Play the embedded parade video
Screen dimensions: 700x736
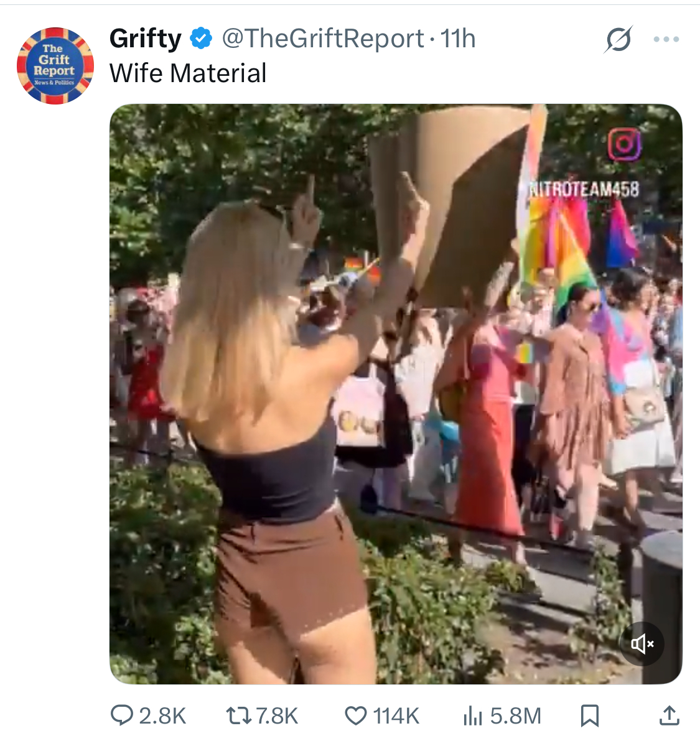click(396, 394)
